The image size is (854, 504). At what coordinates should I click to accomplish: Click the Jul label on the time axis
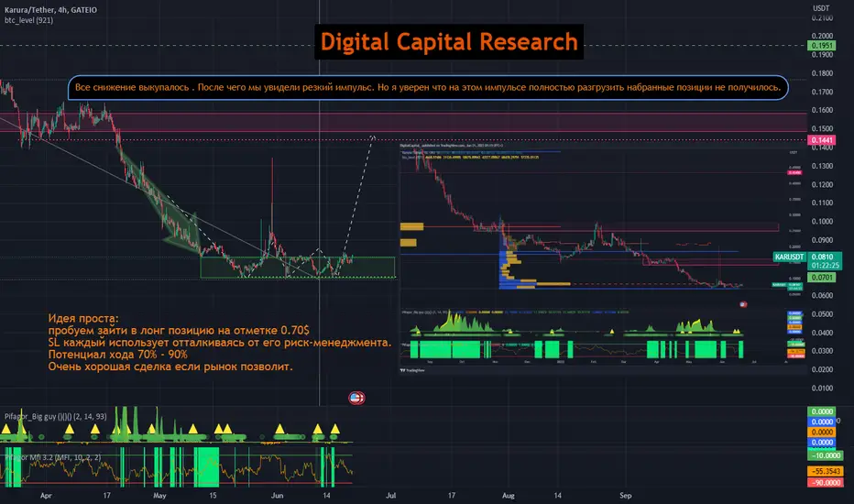tap(390, 495)
